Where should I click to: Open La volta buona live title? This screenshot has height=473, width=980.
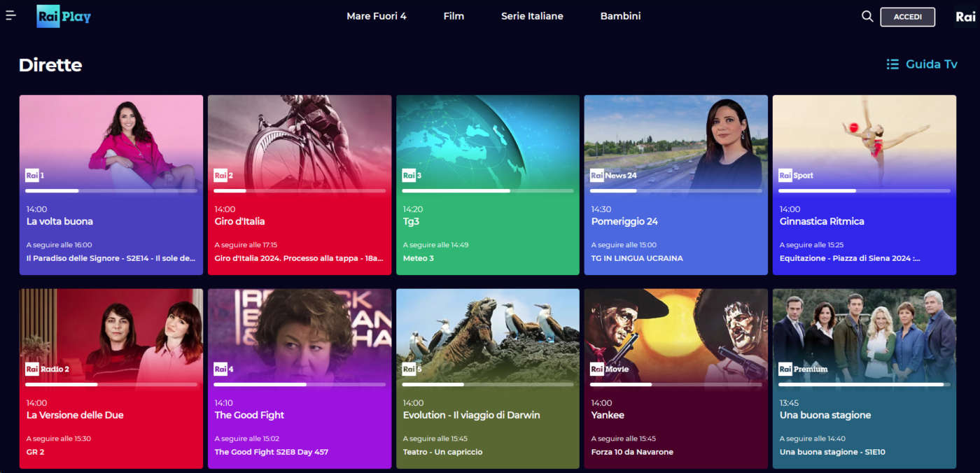coord(59,222)
